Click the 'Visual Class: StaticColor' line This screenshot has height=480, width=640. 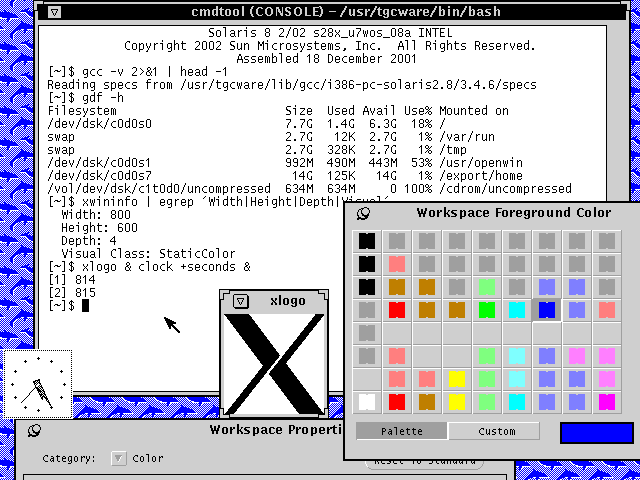pyautogui.click(x=148, y=254)
